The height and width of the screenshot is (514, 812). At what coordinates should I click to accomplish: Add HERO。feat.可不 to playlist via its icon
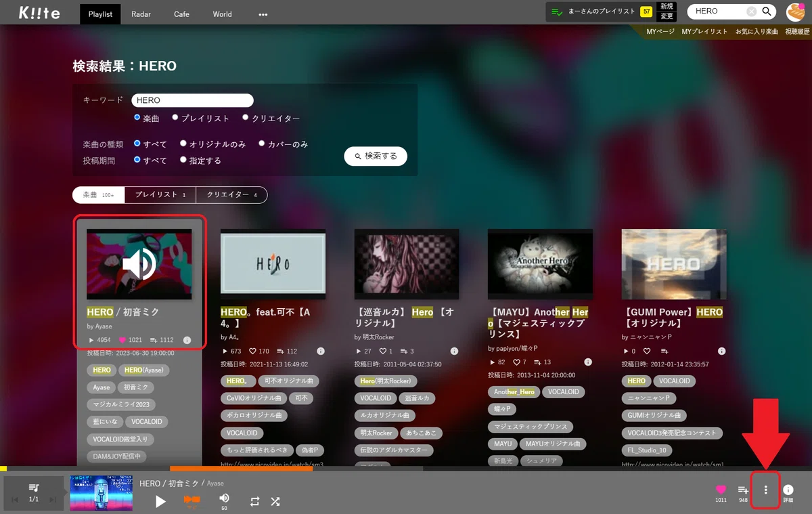(280, 351)
